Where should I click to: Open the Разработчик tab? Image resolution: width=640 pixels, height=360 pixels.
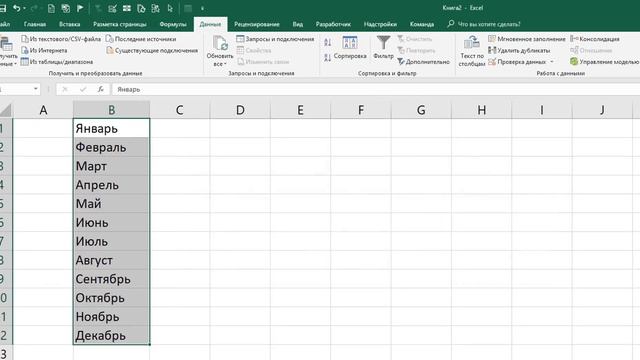point(333,24)
